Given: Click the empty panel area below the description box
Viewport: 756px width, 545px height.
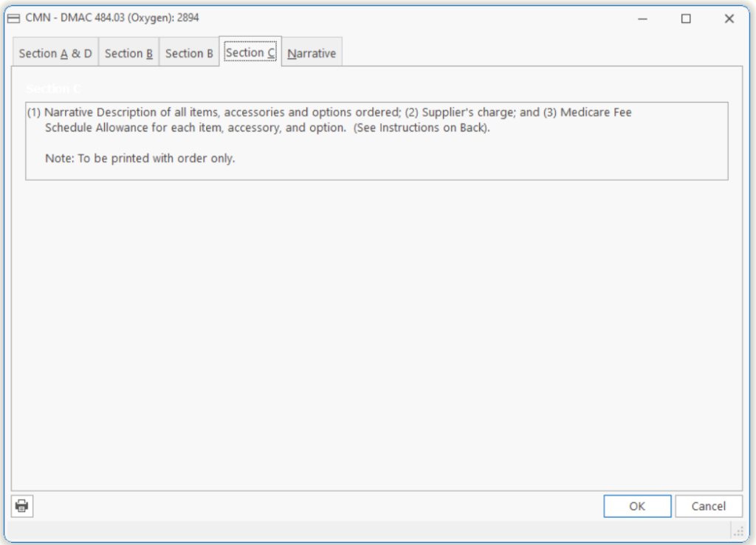Looking at the screenshot, I should pyautogui.click(x=377, y=332).
